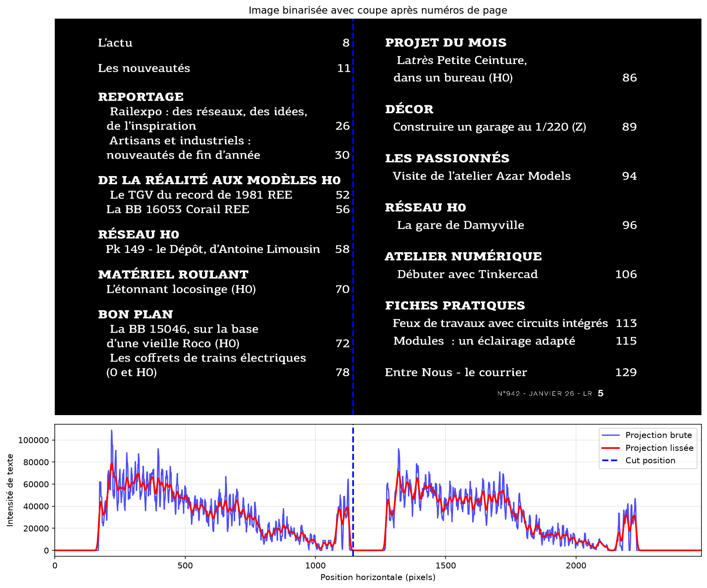This screenshot has height=588, width=707.
Task: Click heading "DE LA RÉALITÉ AUX MODÈLES H0"
Action: (219, 180)
